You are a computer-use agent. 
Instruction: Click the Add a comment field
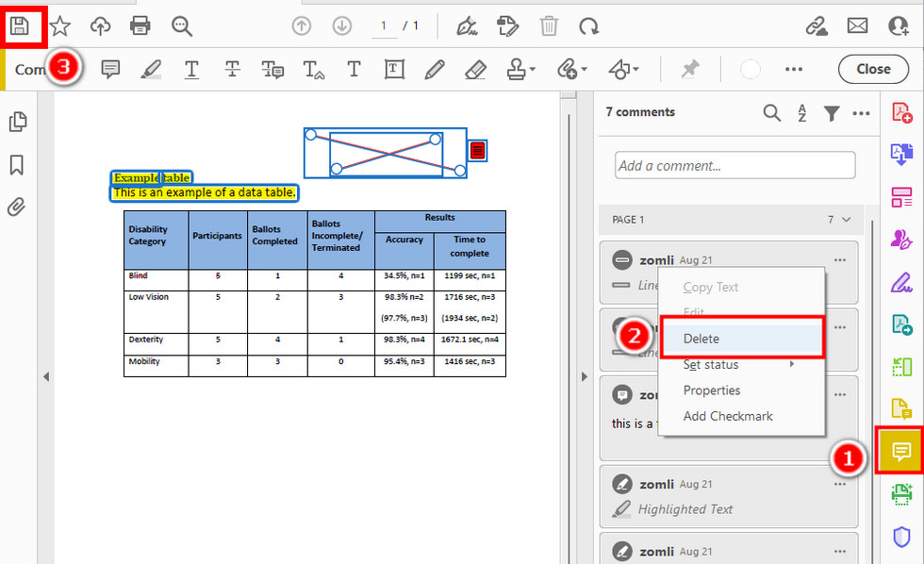point(734,165)
